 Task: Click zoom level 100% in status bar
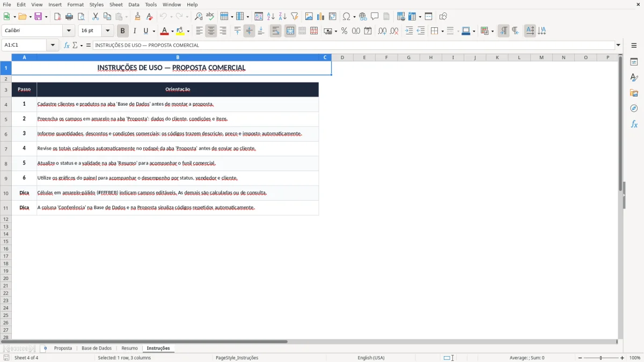(634, 358)
